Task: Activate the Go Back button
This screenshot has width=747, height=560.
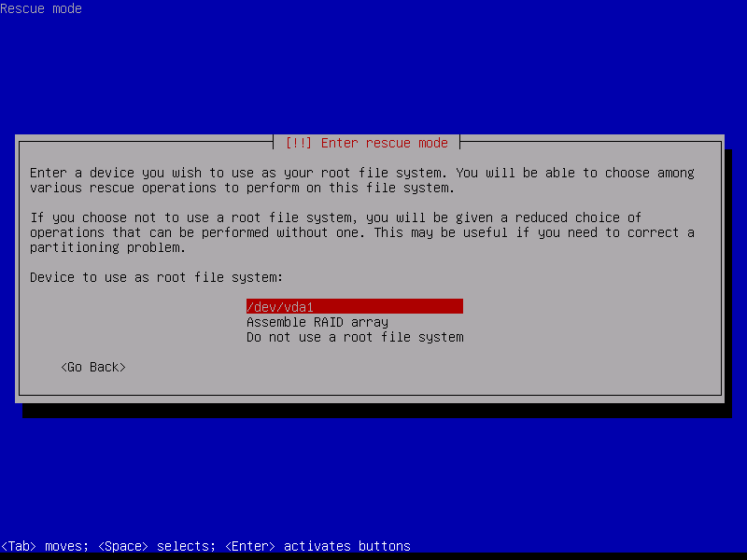Action: [x=93, y=367]
